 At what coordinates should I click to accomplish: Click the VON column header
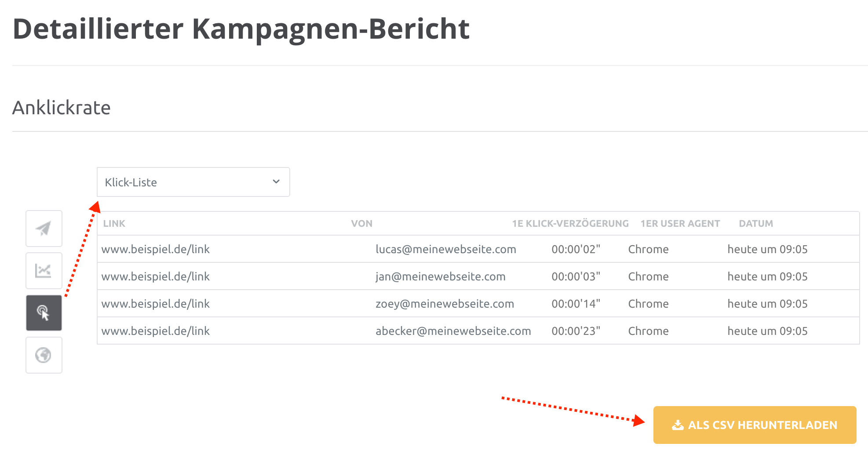(362, 223)
